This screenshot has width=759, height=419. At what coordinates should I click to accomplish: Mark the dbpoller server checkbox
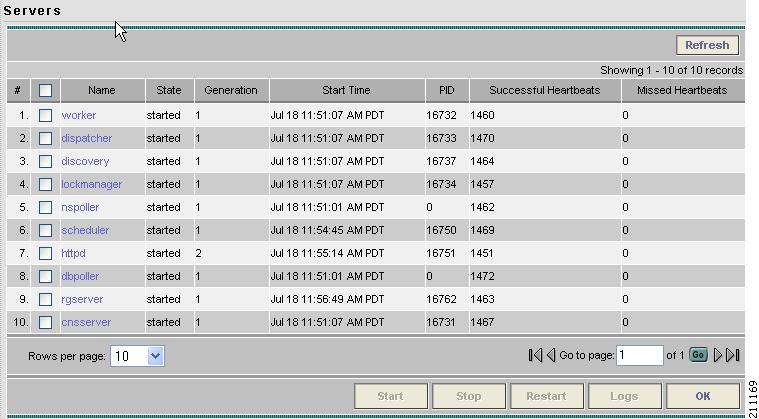45,276
